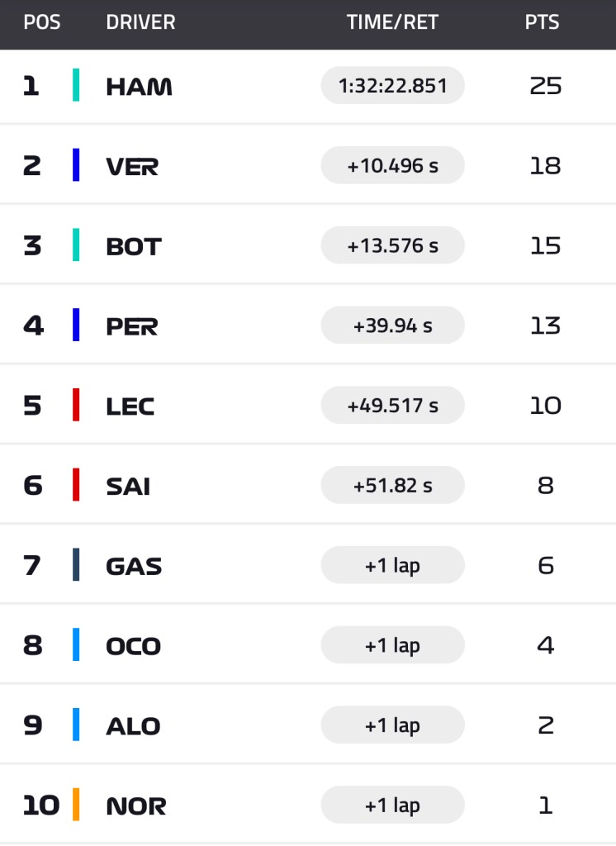Click the POS column header
Screen dimensions: 616x846
[42, 22]
